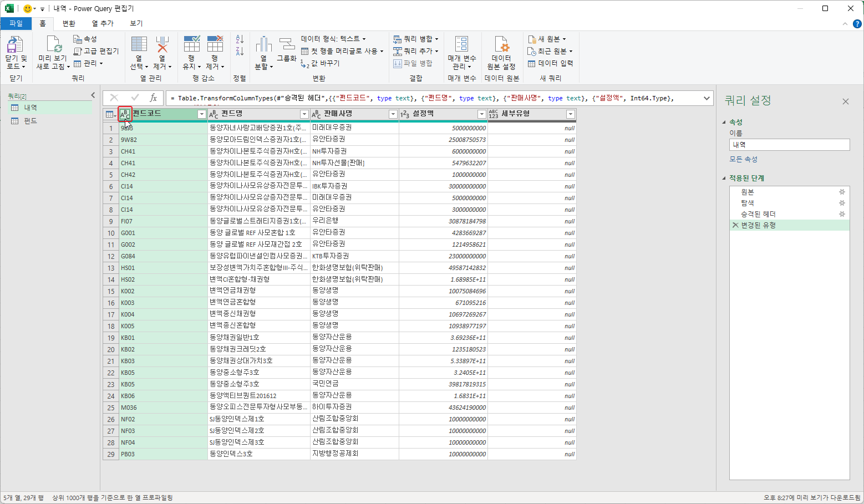Open the 쿼리 추가 option
The height and width of the screenshot is (504, 864).
(x=416, y=51)
